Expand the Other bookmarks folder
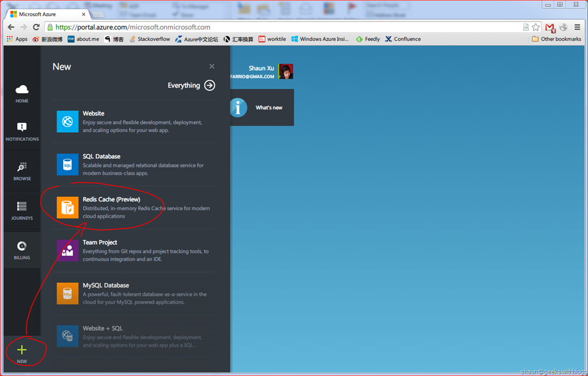 (x=556, y=39)
